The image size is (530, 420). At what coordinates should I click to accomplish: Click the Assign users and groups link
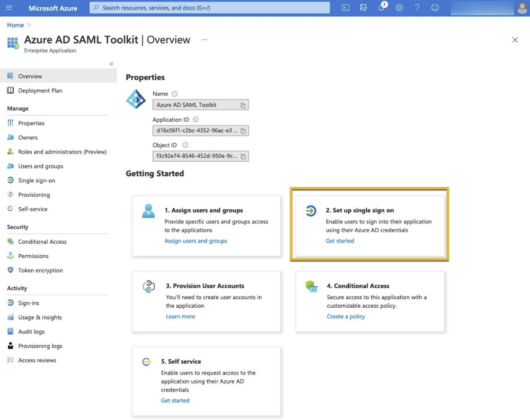tap(196, 241)
